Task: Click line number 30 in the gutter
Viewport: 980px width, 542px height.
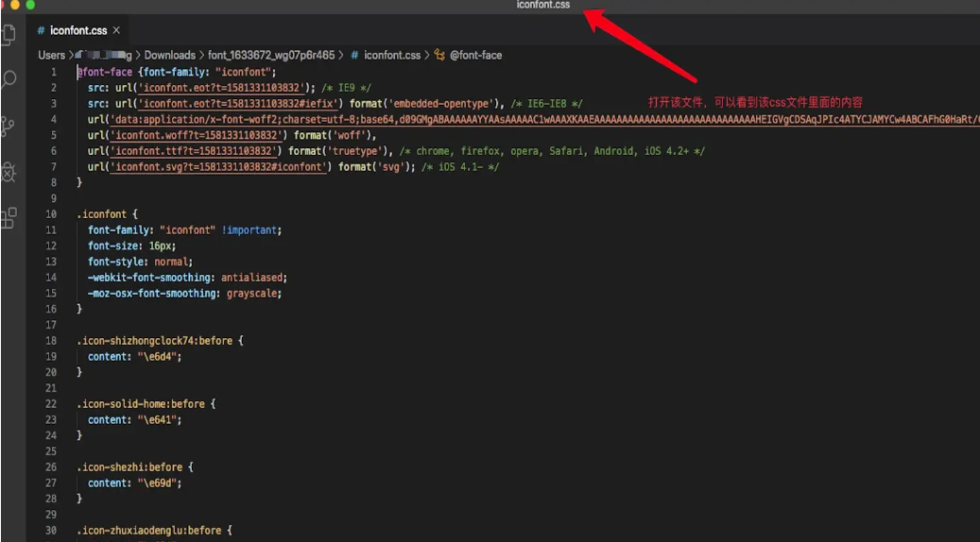Action: [x=51, y=530]
